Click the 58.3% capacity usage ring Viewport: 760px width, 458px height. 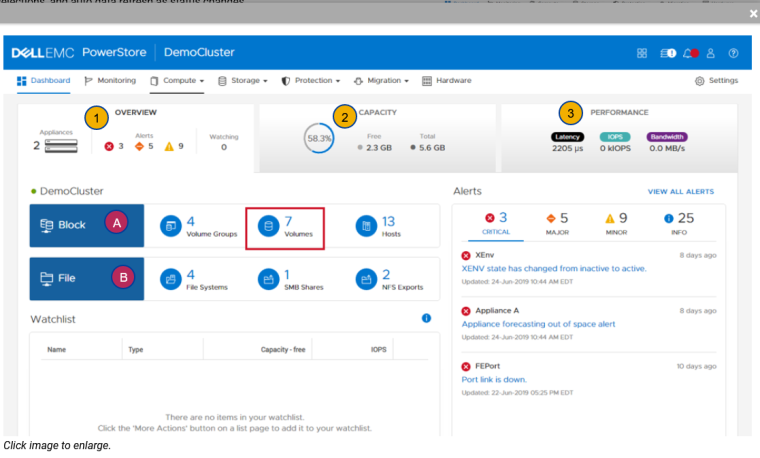pyautogui.click(x=319, y=139)
